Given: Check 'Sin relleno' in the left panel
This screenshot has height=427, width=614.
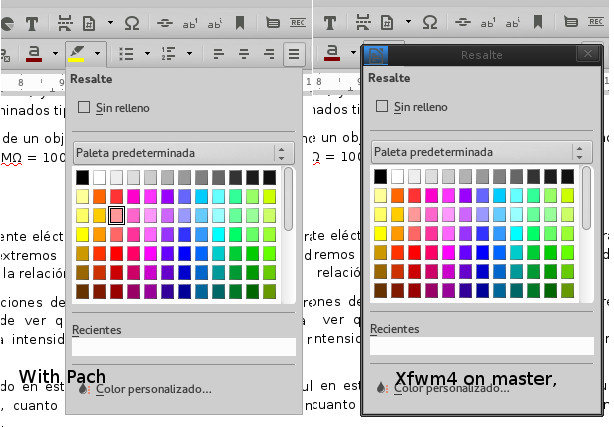Looking at the screenshot, I should 84,107.
